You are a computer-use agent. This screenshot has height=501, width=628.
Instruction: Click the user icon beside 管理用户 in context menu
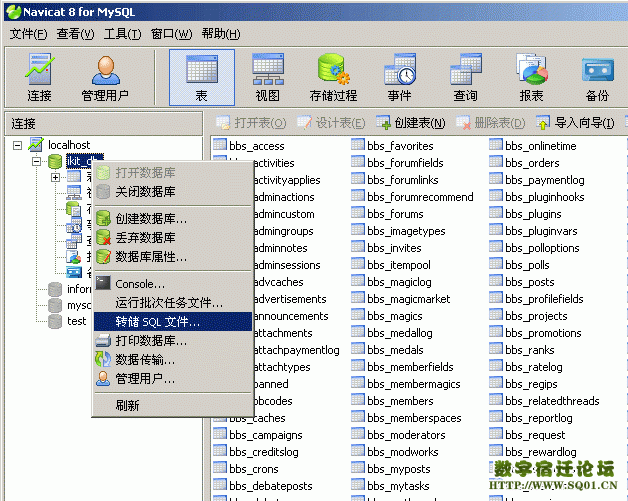(103, 378)
